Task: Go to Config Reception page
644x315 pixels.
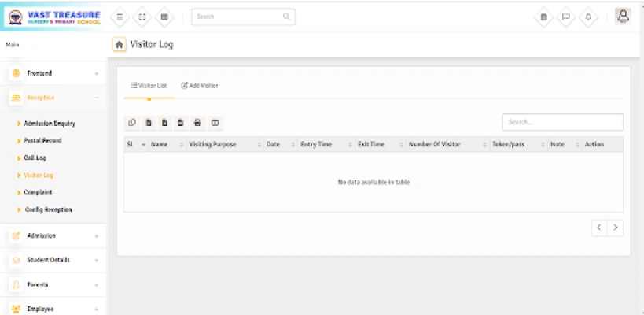Action: 48,209
